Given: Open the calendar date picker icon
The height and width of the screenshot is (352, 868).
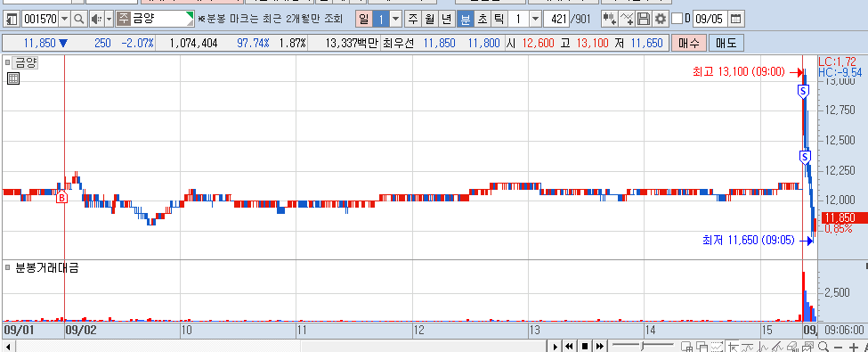Looking at the screenshot, I should pos(735,20).
